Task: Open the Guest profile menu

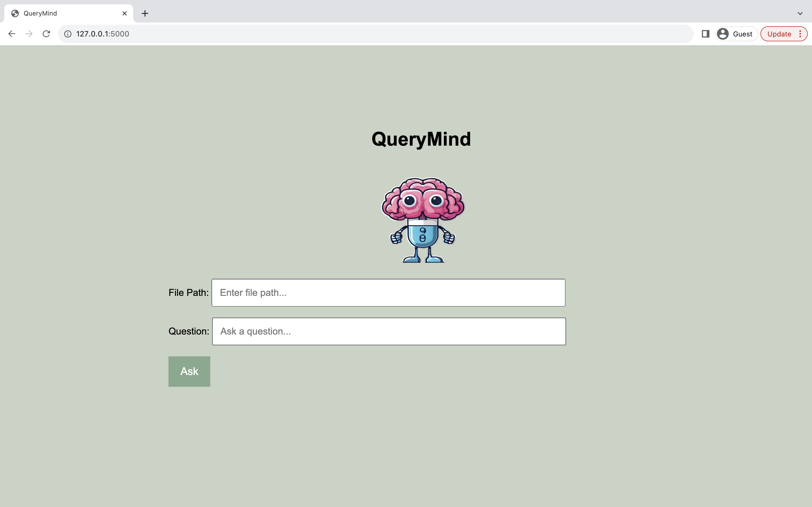Action: pos(736,34)
